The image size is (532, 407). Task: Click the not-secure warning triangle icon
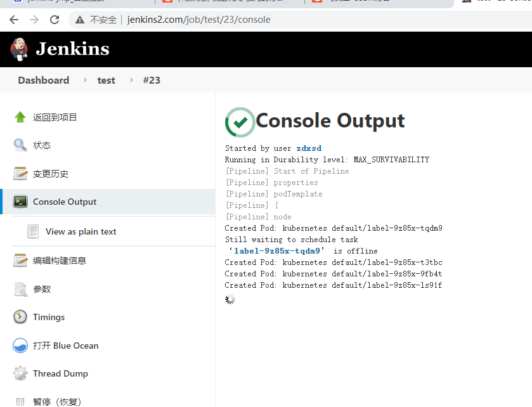[80, 20]
